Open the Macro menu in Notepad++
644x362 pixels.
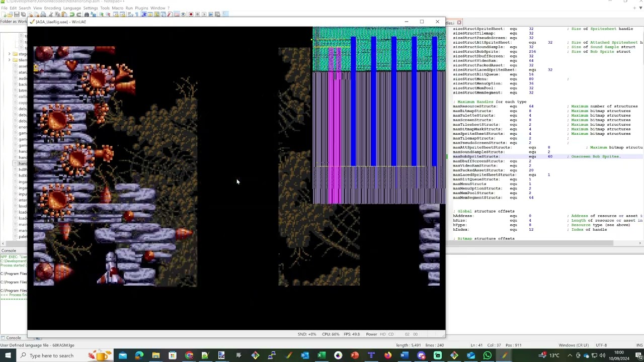(118, 8)
